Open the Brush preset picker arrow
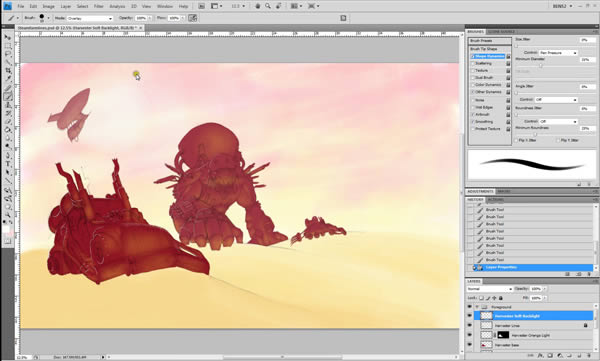Screen dimensions: 600x361 coord(48,18)
